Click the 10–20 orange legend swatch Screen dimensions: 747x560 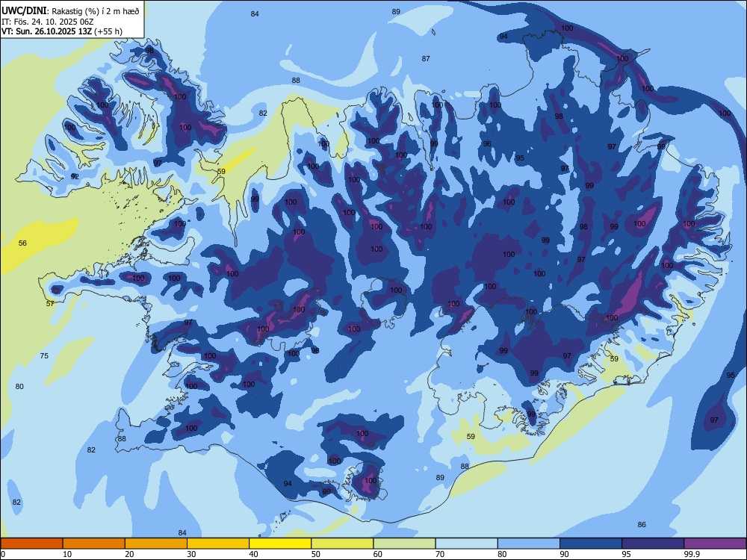pyautogui.click(x=94, y=544)
